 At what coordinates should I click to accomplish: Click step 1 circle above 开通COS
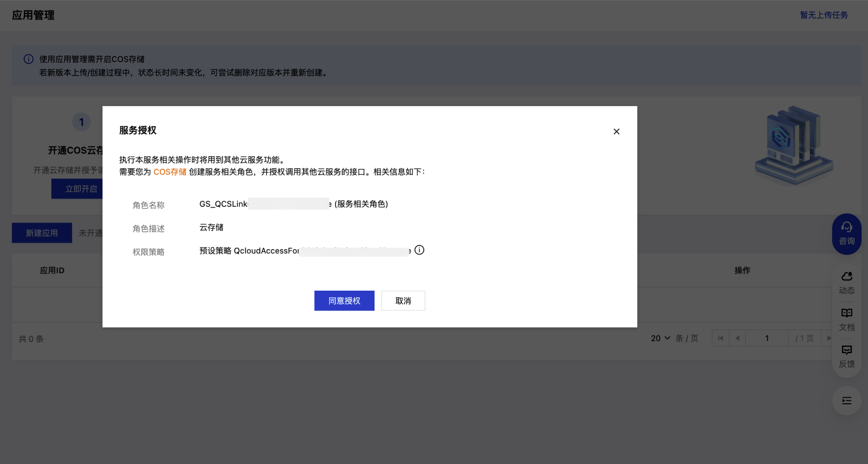coord(81,122)
